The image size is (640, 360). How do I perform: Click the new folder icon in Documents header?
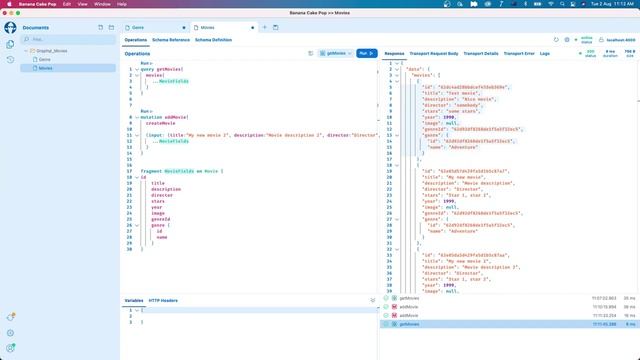pos(111,27)
